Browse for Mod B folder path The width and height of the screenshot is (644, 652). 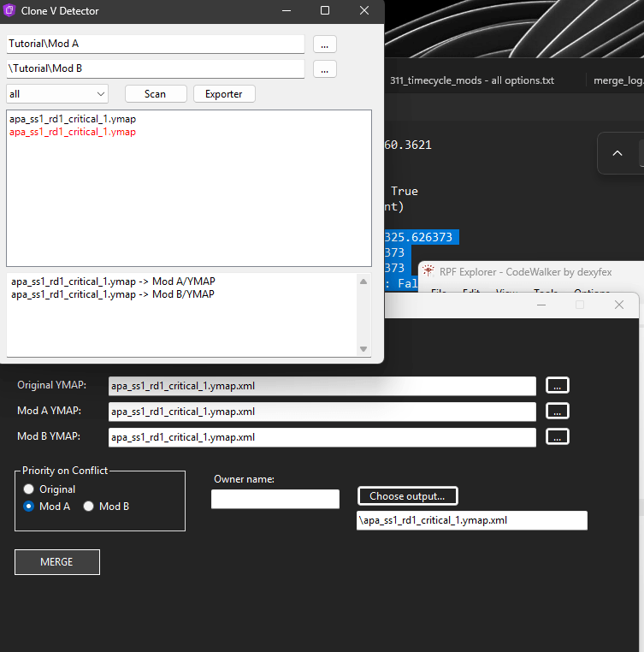coord(324,68)
